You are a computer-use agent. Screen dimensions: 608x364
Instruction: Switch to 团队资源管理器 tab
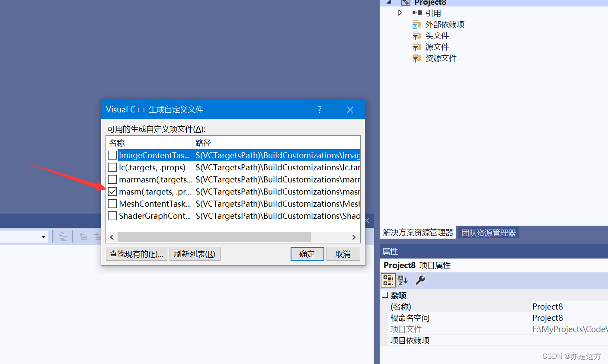[489, 233]
